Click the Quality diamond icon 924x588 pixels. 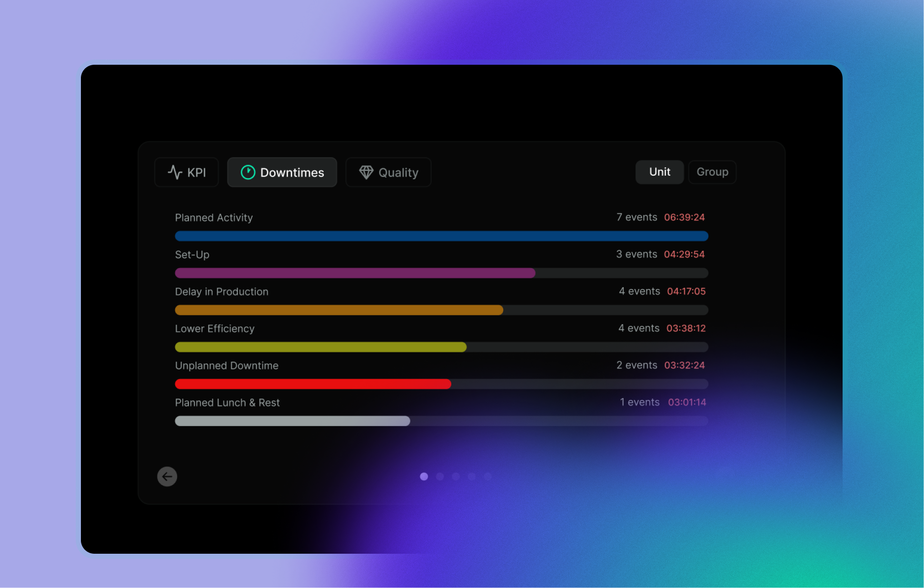pyautogui.click(x=366, y=172)
